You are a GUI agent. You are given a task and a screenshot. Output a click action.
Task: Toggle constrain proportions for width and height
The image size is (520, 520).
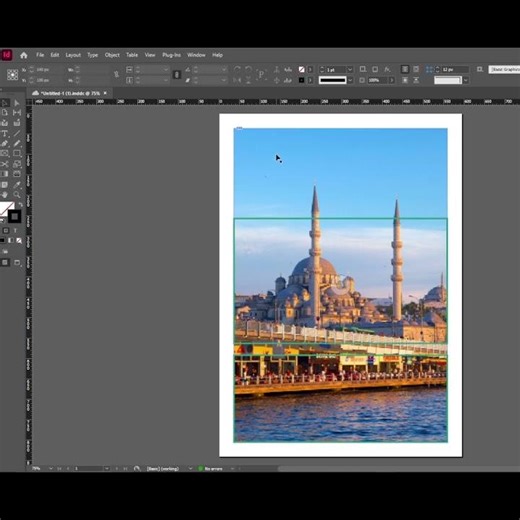click(x=116, y=75)
